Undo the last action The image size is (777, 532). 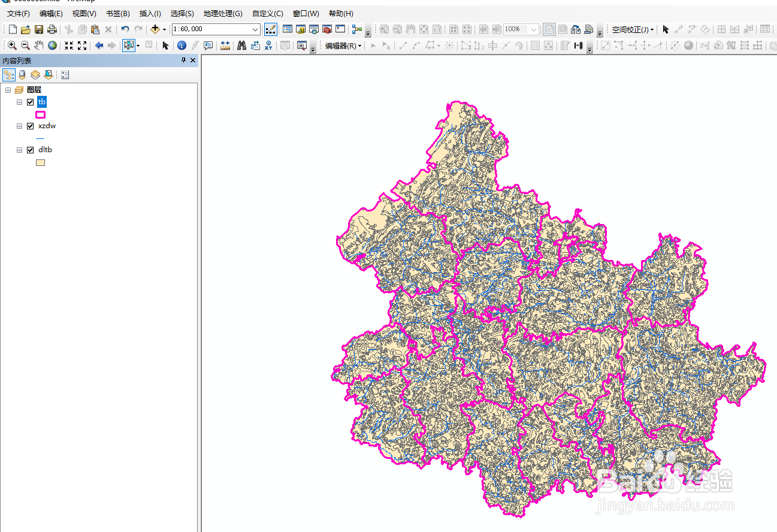125,29
